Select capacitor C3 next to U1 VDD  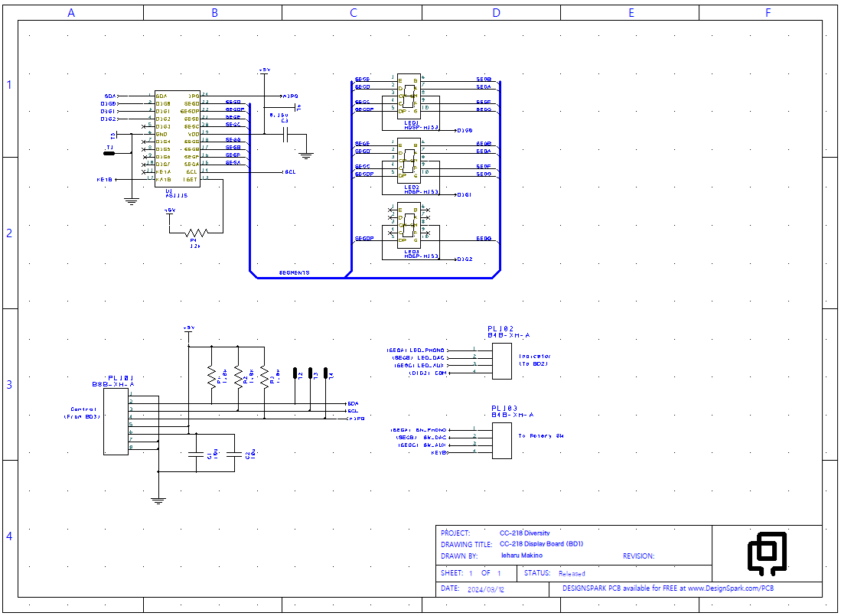point(285,134)
